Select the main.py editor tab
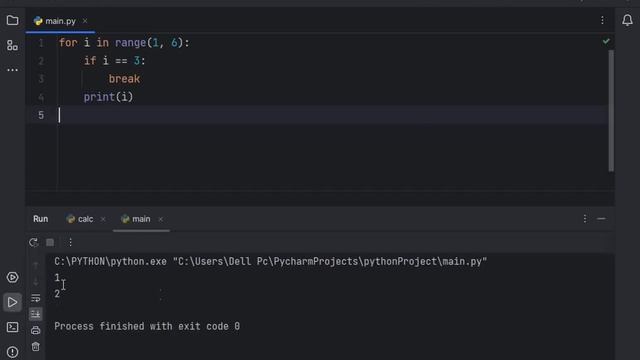Viewport: 640px width, 360px height. pos(55,21)
